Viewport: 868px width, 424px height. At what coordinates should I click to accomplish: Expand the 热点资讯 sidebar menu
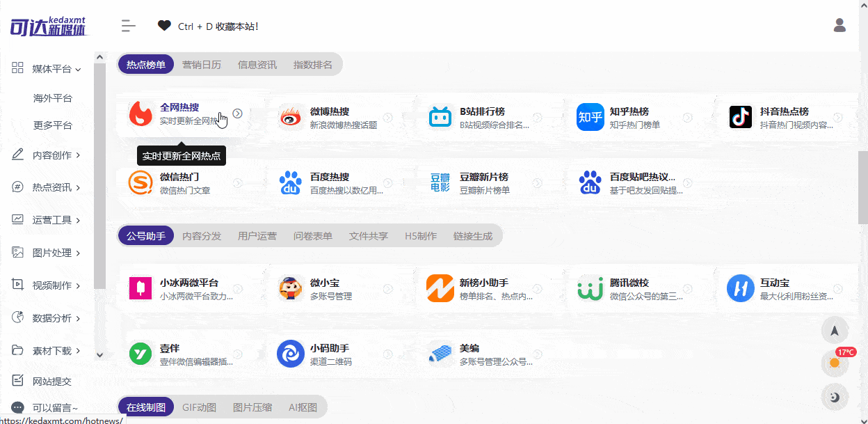pos(46,187)
